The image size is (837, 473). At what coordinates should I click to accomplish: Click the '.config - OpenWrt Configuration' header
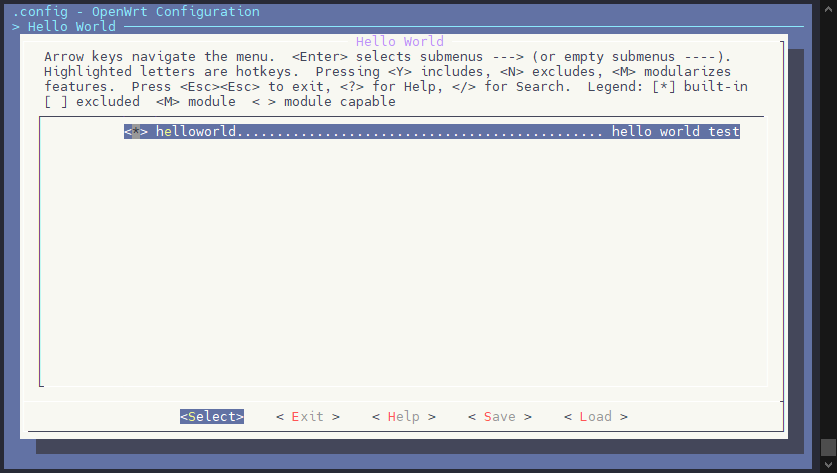(136, 12)
